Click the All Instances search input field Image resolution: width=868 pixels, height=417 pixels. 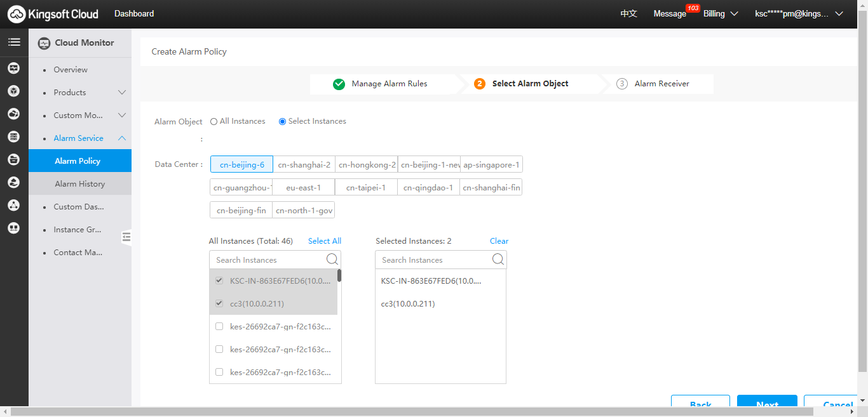pos(267,260)
